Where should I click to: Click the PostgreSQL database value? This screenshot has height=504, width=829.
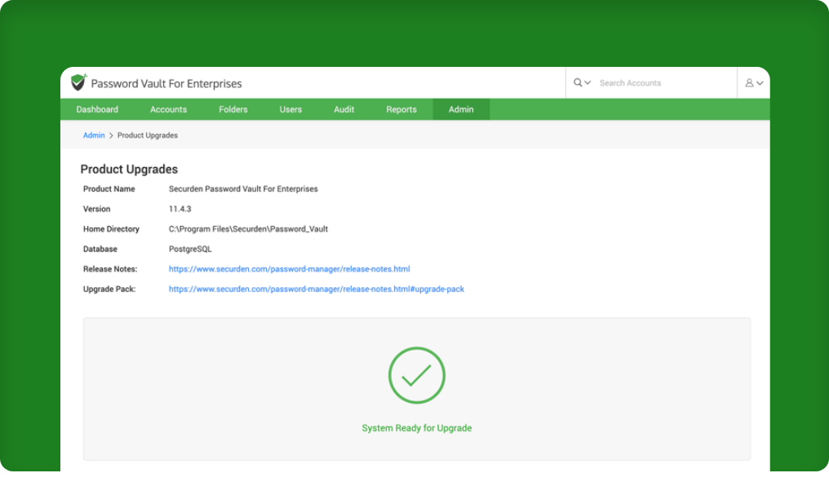[x=190, y=249]
